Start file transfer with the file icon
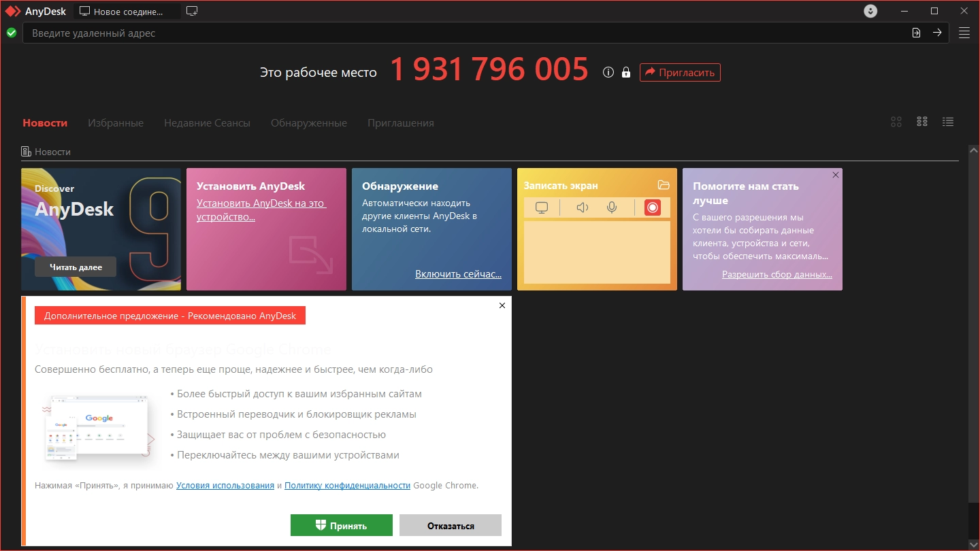Viewport: 980px width, 551px height. (917, 33)
